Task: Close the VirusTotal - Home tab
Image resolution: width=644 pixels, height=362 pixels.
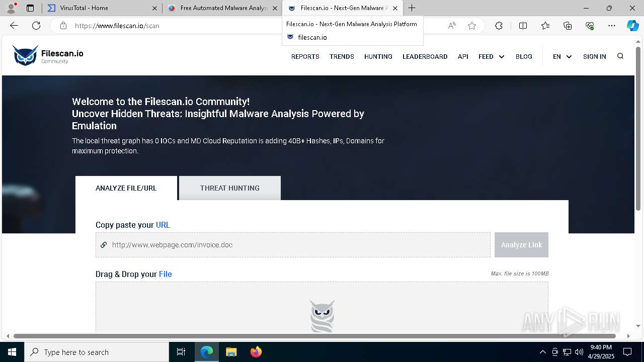Action: 154,8
